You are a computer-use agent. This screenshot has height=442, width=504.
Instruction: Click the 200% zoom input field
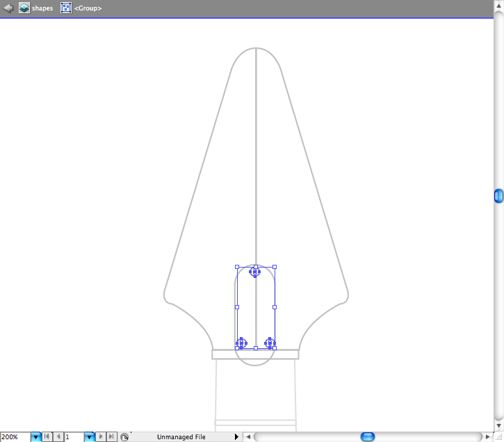click(15, 436)
